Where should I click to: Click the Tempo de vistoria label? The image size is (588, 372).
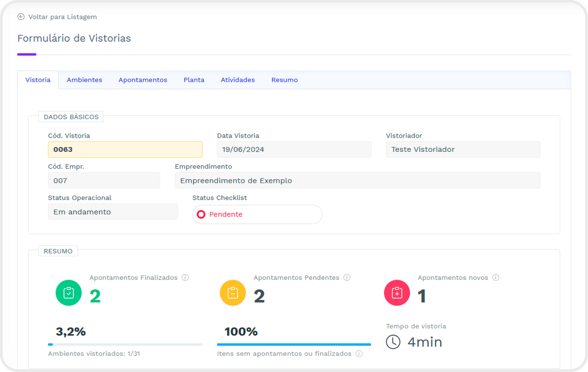tap(416, 326)
